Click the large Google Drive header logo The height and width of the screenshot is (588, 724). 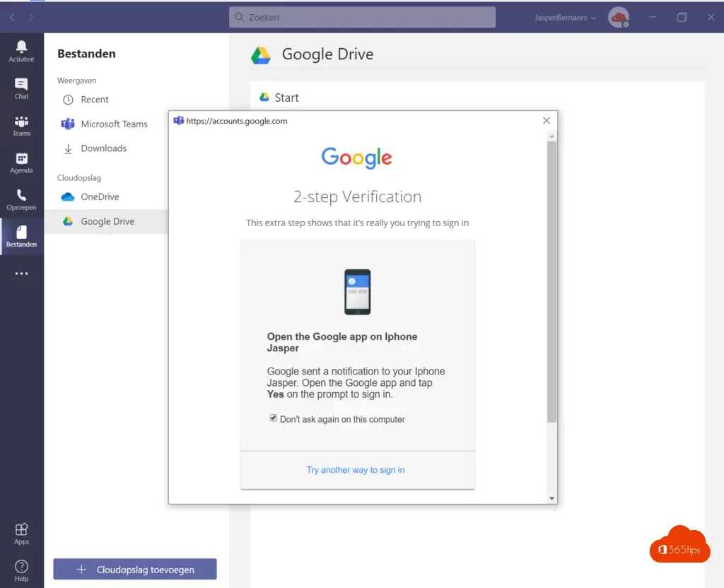pyautogui.click(x=261, y=55)
